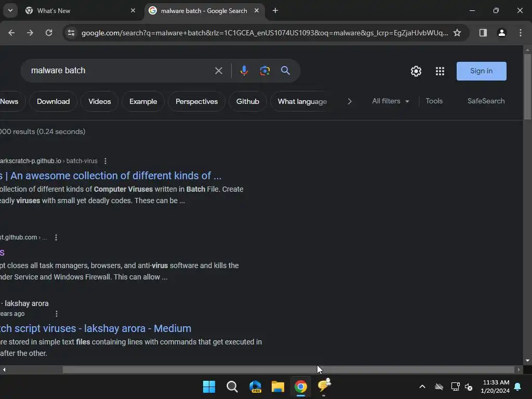Click the scroll left arrow
The width and height of the screenshot is (532, 399).
pyautogui.click(x=4, y=369)
